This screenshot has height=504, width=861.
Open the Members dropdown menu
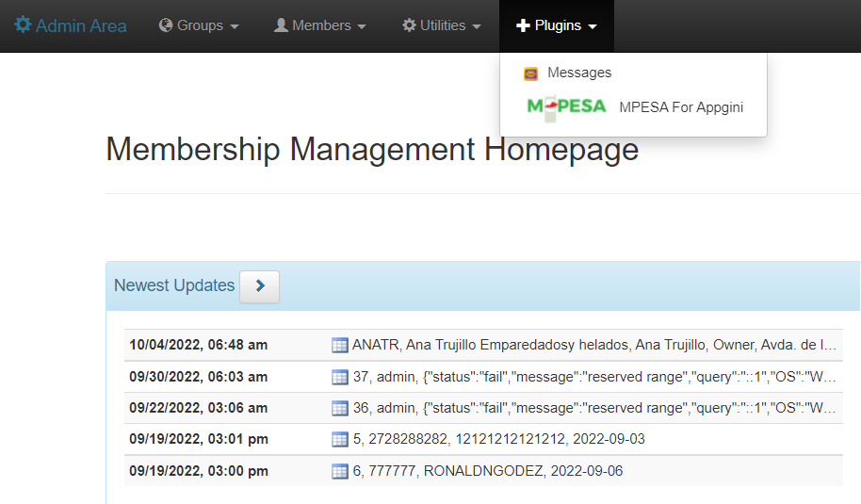[320, 25]
